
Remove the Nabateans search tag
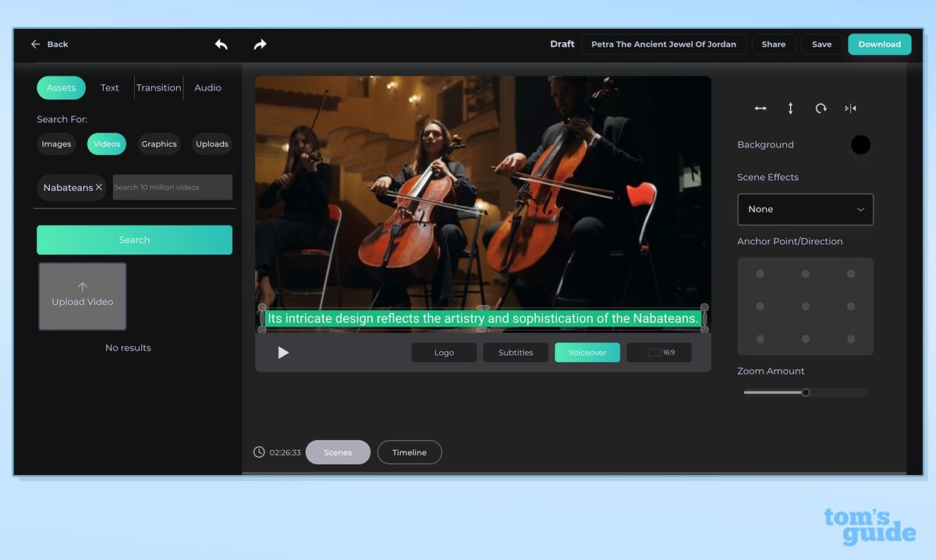[x=97, y=187]
